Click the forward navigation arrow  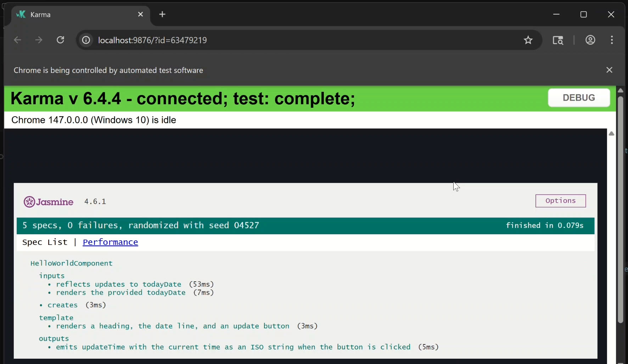pyautogui.click(x=39, y=40)
